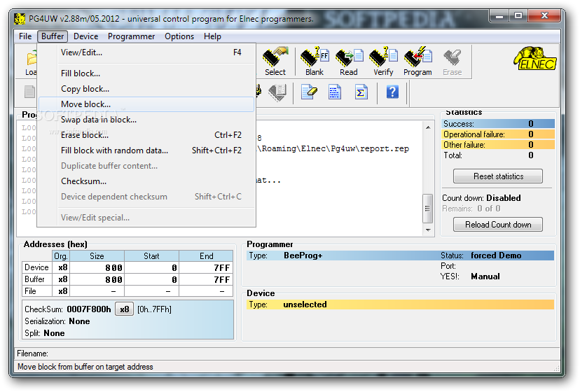
Task: Open the checksum sigma icon
Action: pyautogui.click(x=361, y=92)
